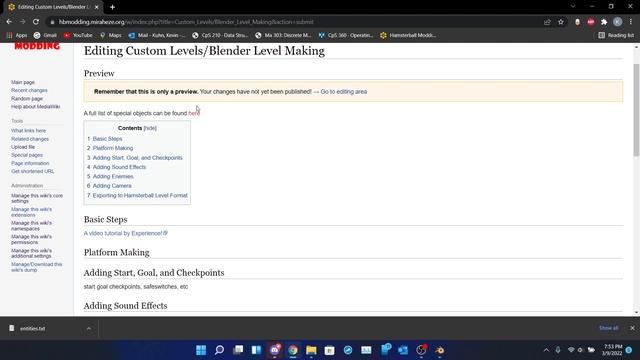Screen dimensions: 640x360
Task: Click the page vertical scrollbar thumb
Action: tap(636, 109)
